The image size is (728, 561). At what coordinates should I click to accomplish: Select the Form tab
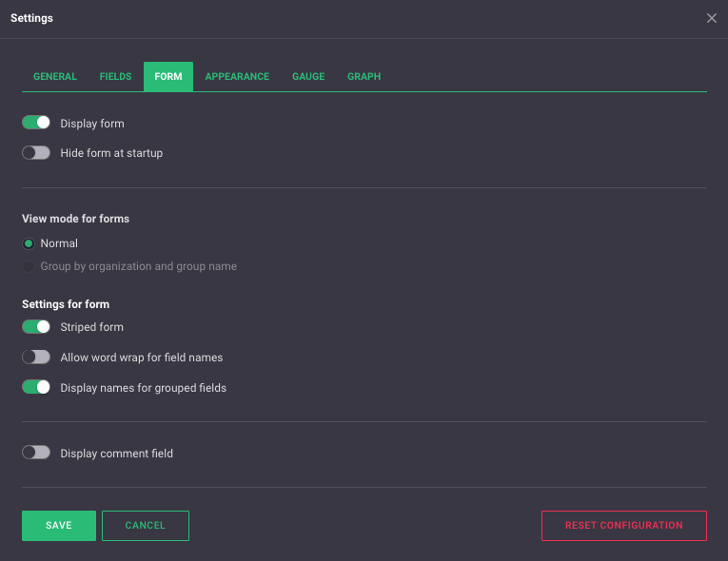pyautogui.click(x=168, y=77)
